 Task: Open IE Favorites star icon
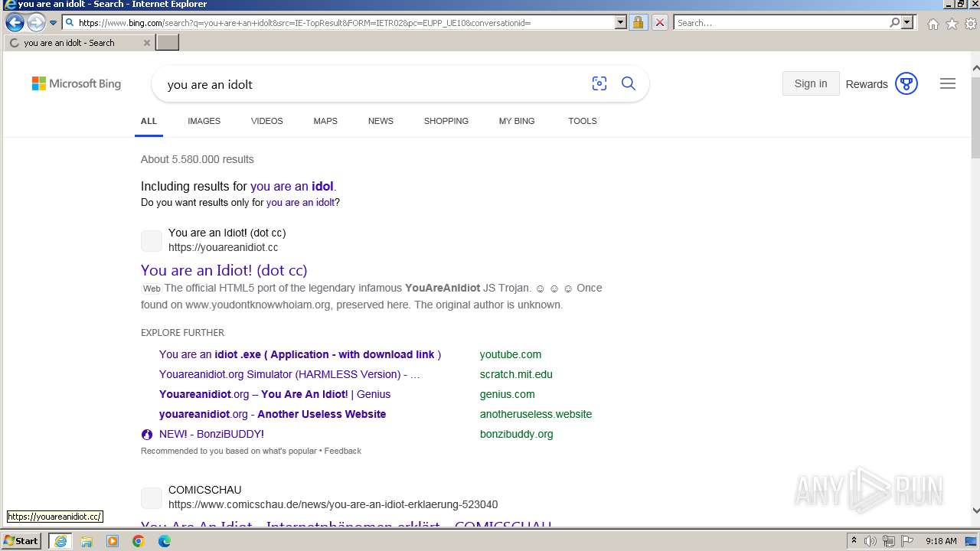952,24
